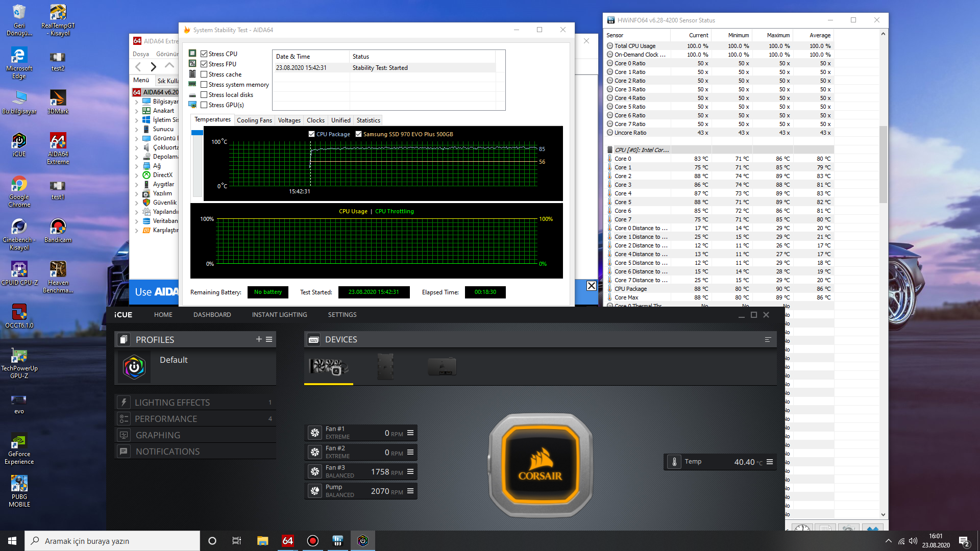Open INSTANT LIGHTING in iCUE
The width and height of the screenshot is (980, 551).
click(x=279, y=315)
